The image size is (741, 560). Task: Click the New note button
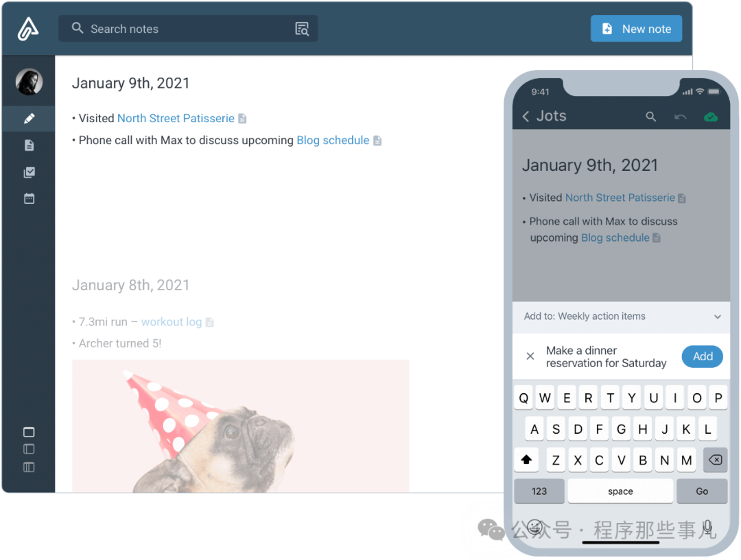[x=636, y=29]
